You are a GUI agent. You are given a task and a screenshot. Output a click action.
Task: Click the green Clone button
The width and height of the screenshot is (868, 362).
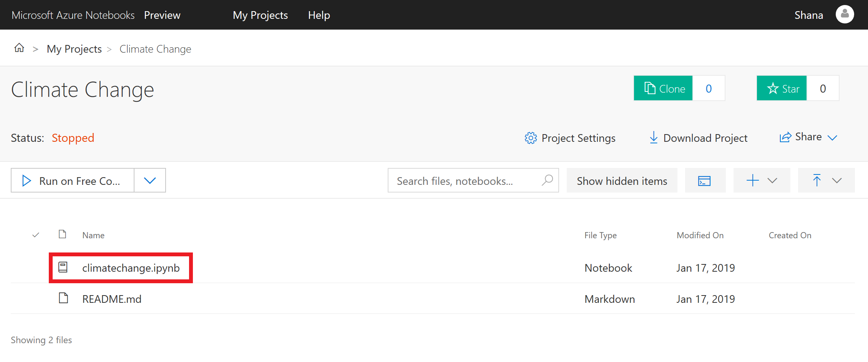click(x=664, y=88)
